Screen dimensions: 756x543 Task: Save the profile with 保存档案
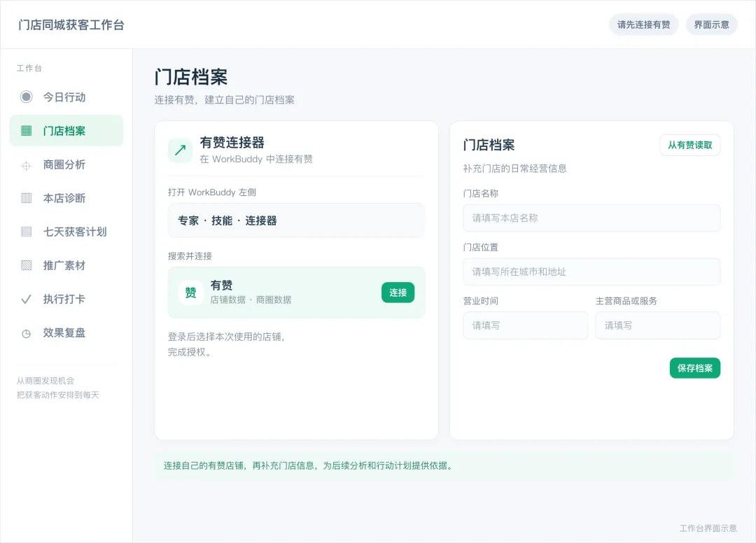695,368
